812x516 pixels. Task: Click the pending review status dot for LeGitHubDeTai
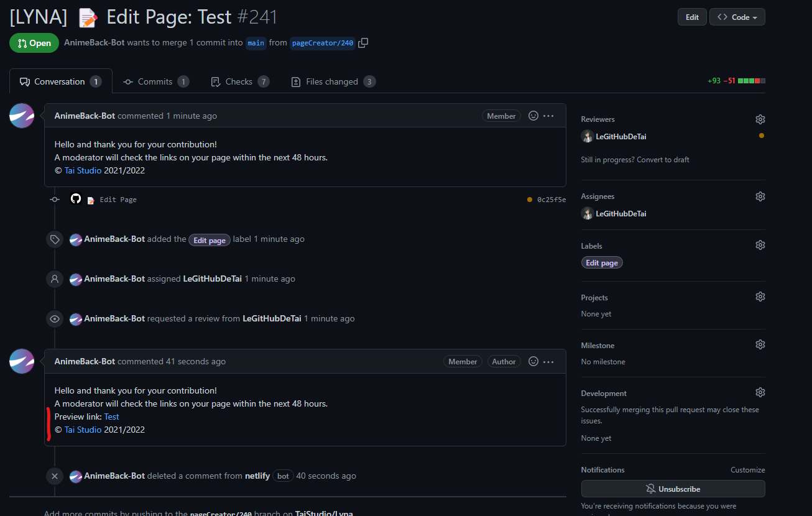[x=762, y=136]
